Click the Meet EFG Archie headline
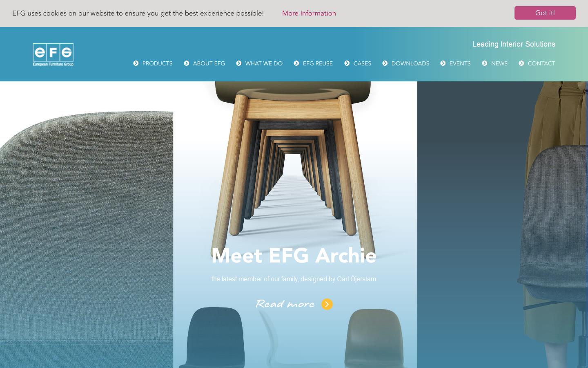Screen dimensions: 588x368 (x=294, y=256)
